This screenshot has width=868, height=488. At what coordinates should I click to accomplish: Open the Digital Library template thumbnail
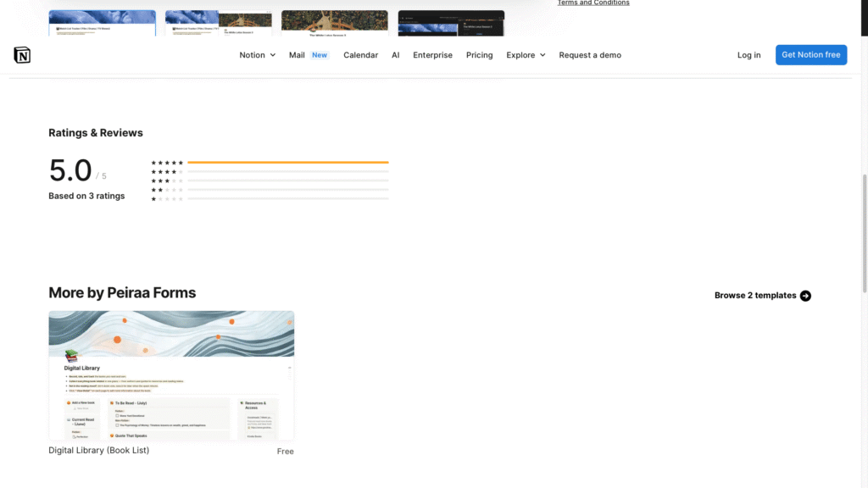click(171, 375)
